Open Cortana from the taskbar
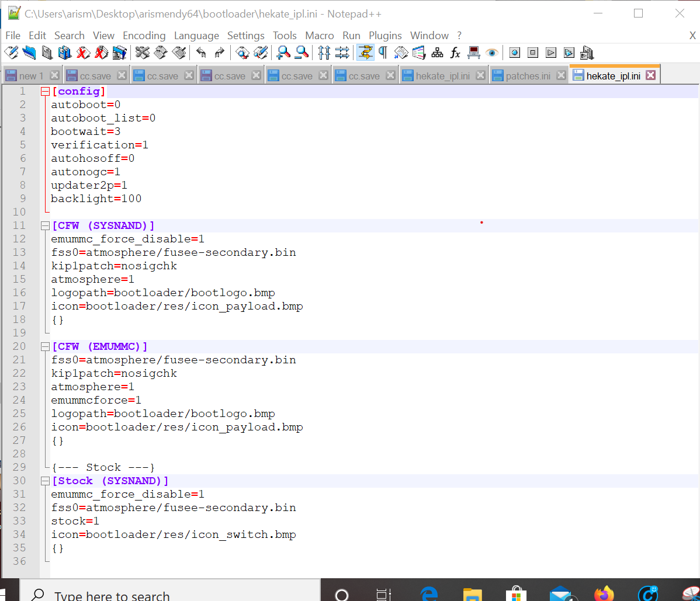The width and height of the screenshot is (700, 601). [342, 595]
